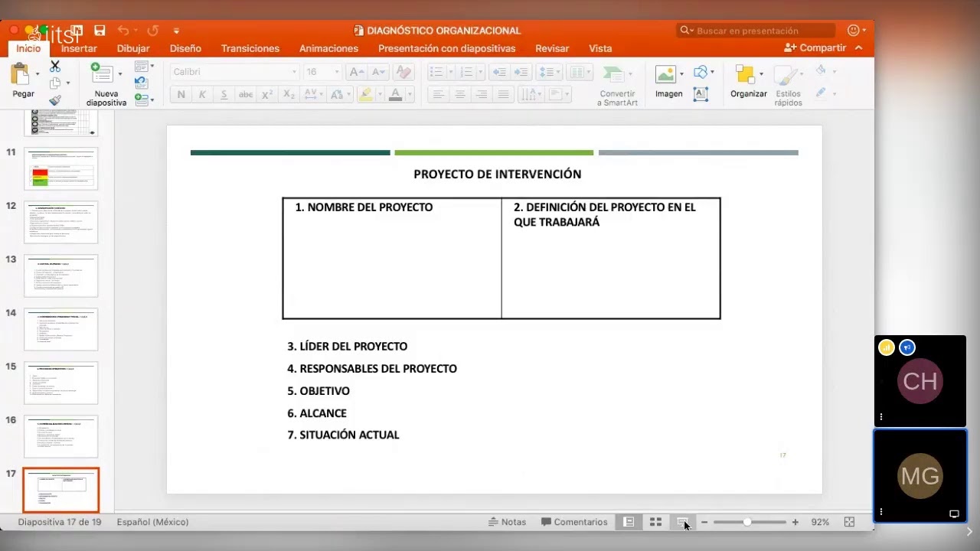Click Español (México) language indicator
Image resolution: width=980 pixels, height=551 pixels.
pyautogui.click(x=152, y=522)
